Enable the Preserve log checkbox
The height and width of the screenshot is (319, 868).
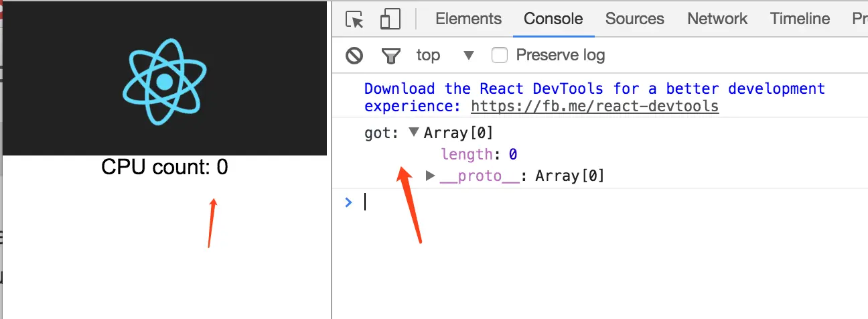tap(500, 55)
